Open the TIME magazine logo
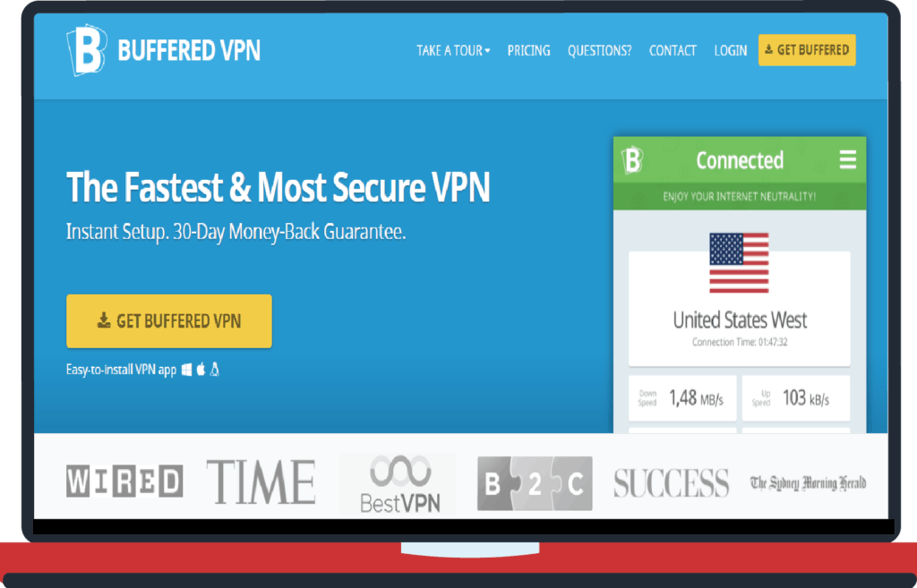This screenshot has height=588, width=917. tap(261, 481)
